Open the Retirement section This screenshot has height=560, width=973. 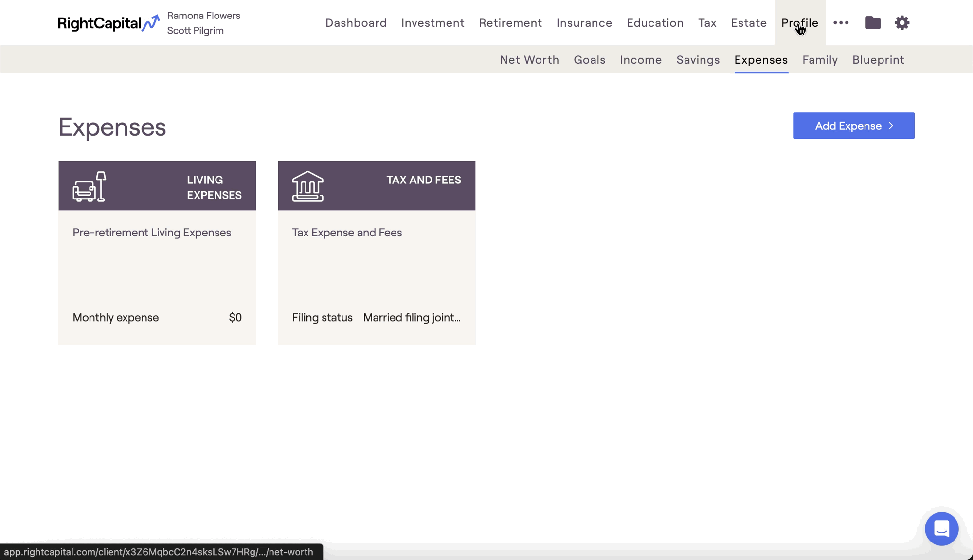click(x=510, y=23)
